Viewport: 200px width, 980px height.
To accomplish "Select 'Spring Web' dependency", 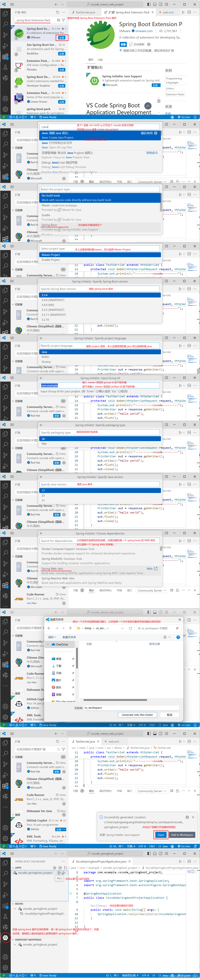I will click(100, 571).
